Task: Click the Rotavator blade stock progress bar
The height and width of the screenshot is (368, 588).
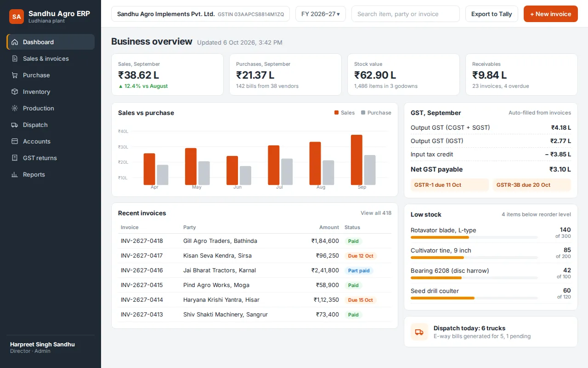Action: [474, 237]
